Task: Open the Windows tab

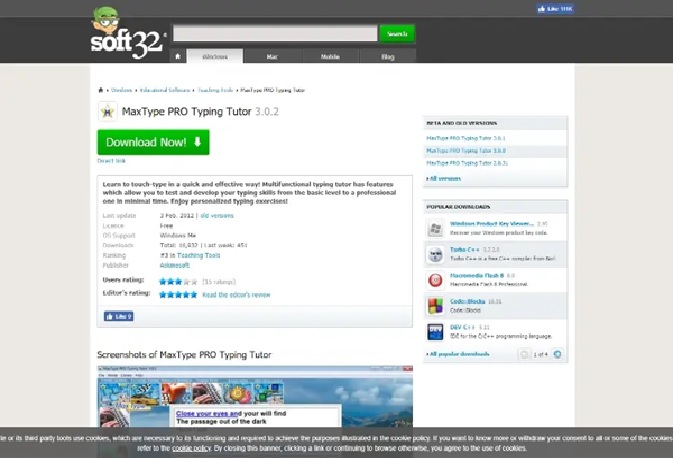Action: (x=214, y=56)
